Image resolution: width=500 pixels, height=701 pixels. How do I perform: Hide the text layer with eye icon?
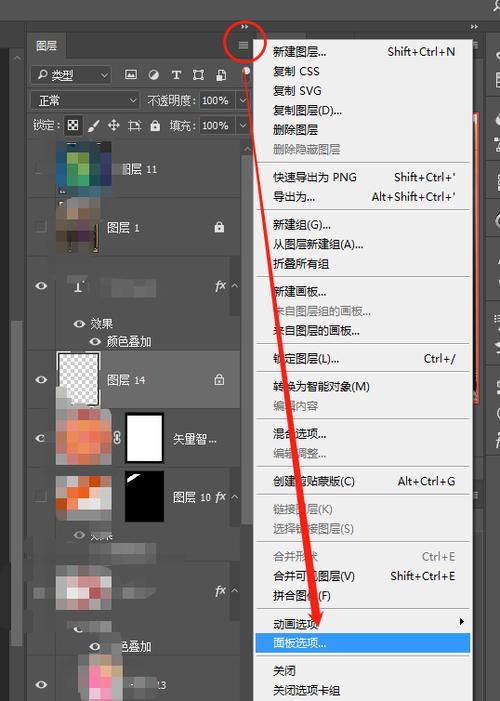coord(41,286)
